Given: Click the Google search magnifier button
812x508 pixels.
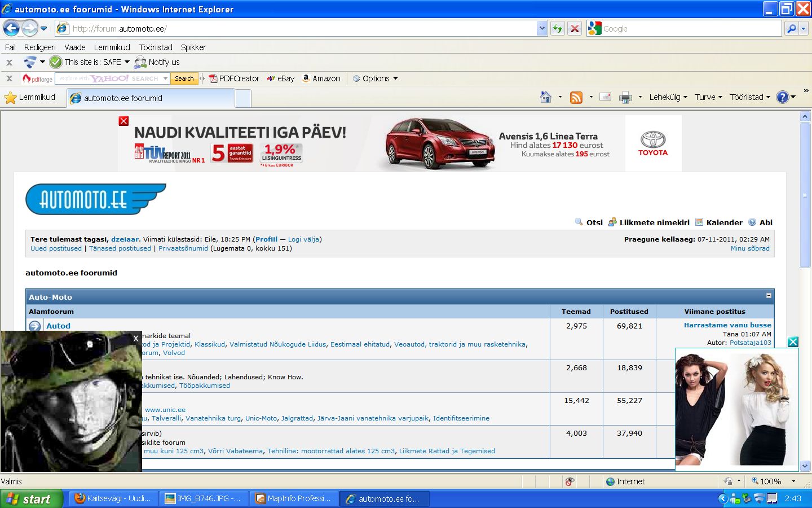Looking at the screenshot, I should (792, 29).
